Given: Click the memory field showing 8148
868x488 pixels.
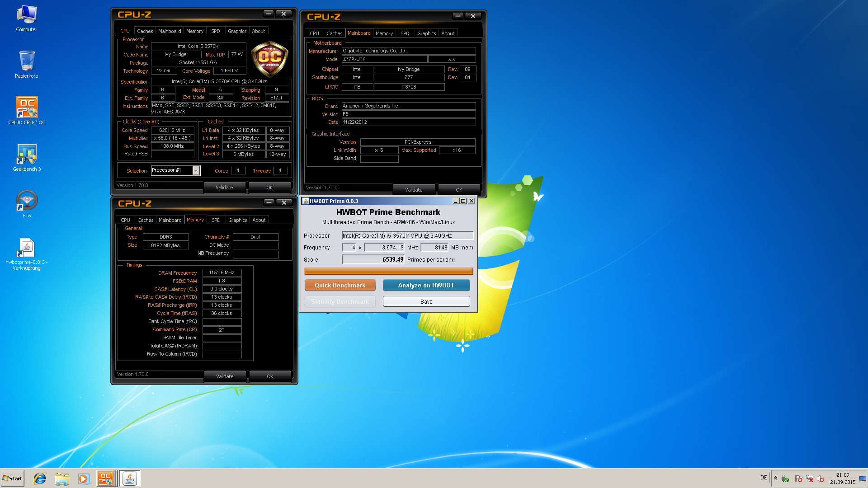Looking at the screenshot, I should tap(435, 247).
